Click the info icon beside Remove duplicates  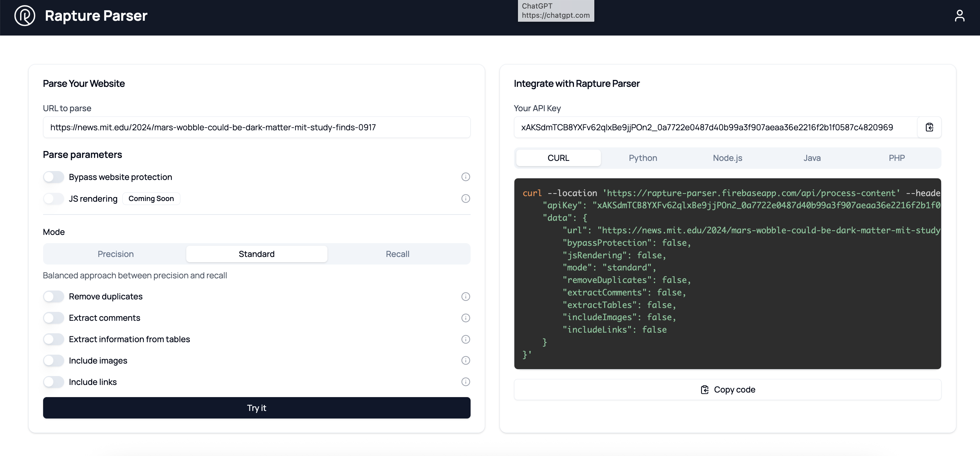pos(465,296)
